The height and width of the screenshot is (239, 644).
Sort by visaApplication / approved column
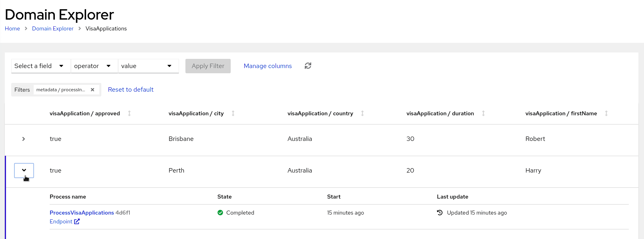pyautogui.click(x=129, y=113)
